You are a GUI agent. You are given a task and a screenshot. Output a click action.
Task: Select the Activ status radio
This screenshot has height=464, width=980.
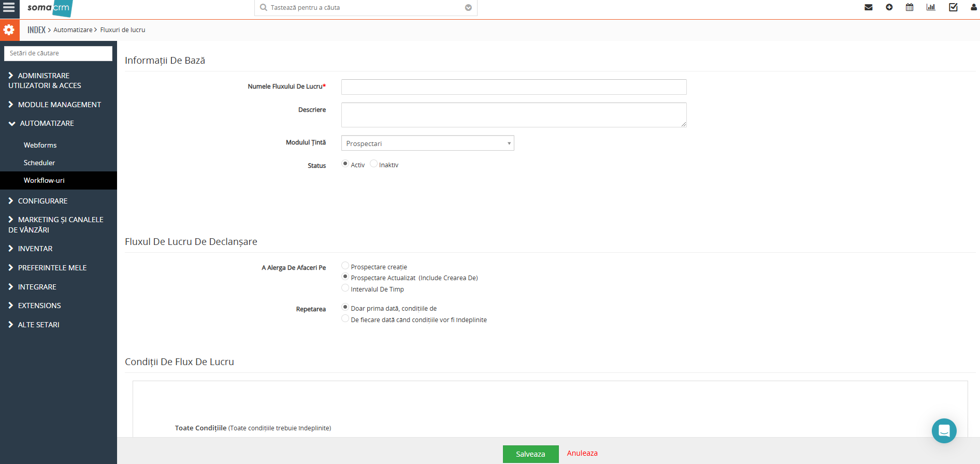[345, 164]
